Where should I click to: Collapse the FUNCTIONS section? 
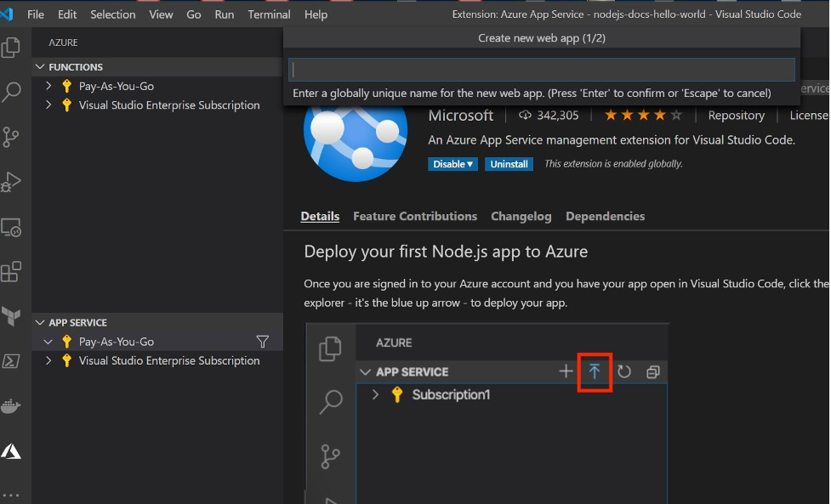(40, 66)
